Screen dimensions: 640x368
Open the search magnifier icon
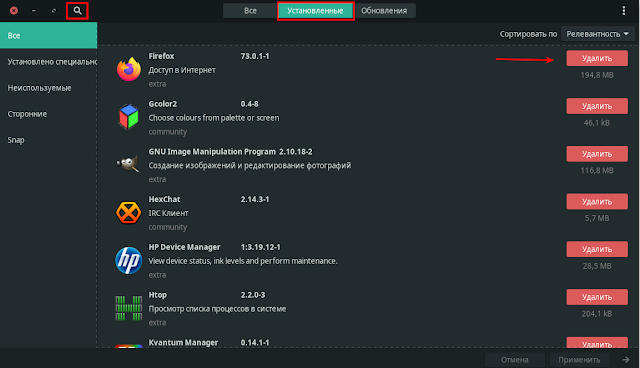pyautogui.click(x=77, y=11)
